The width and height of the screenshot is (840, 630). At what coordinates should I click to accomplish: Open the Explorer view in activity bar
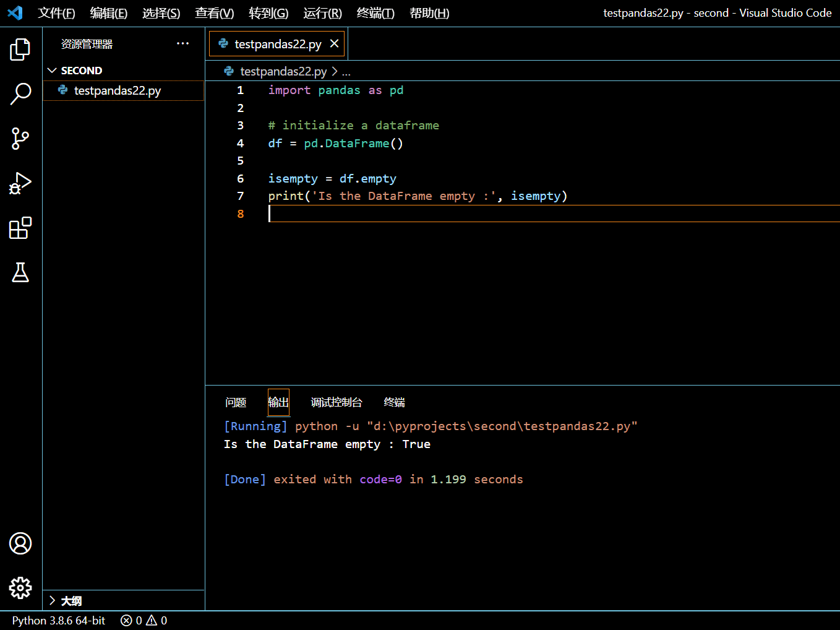[20, 50]
